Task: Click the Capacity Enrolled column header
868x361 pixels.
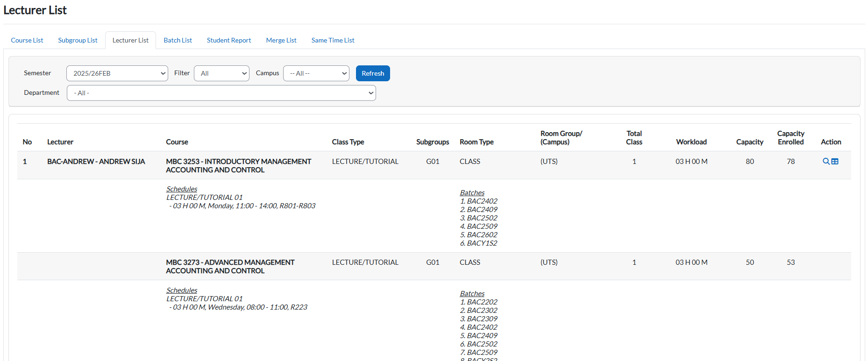Action: click(x=790, y=138)
